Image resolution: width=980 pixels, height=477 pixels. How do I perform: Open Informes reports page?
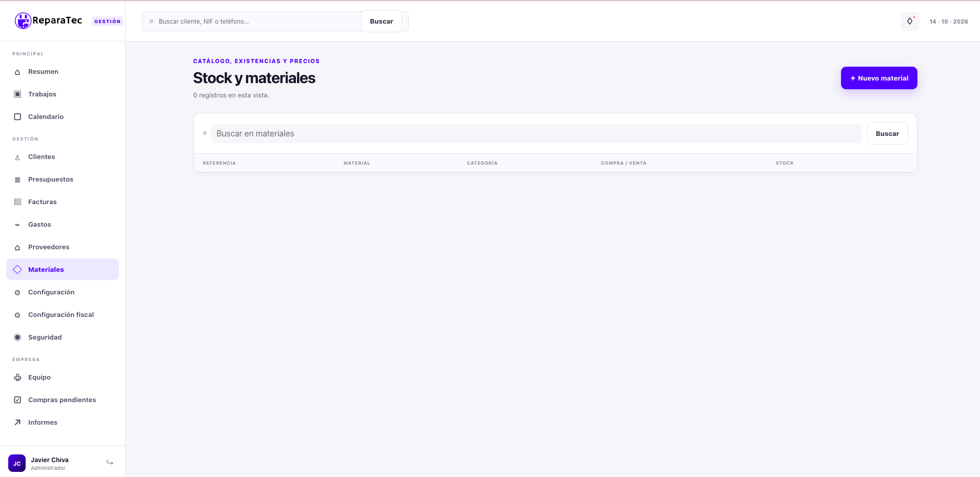tap(63, 423)
